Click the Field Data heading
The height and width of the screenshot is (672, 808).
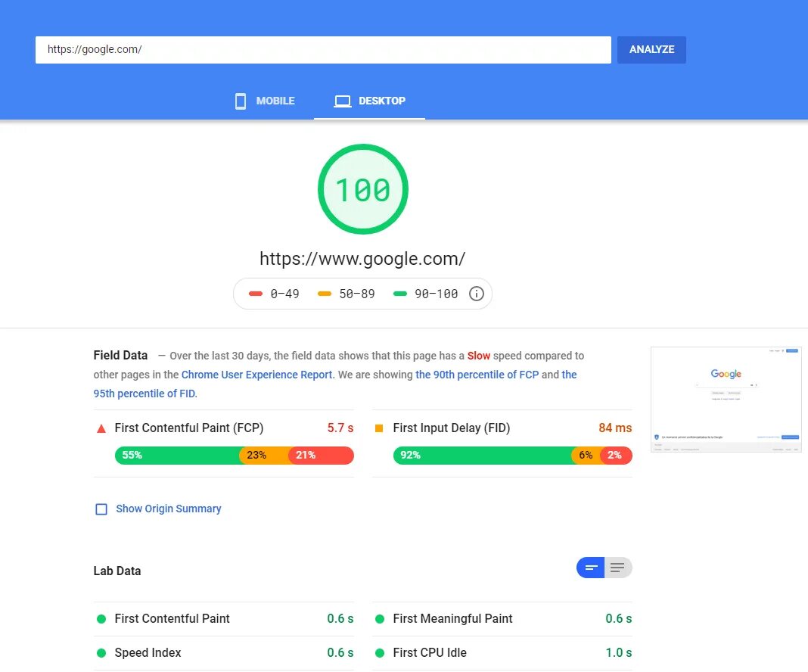click(120, 355)
